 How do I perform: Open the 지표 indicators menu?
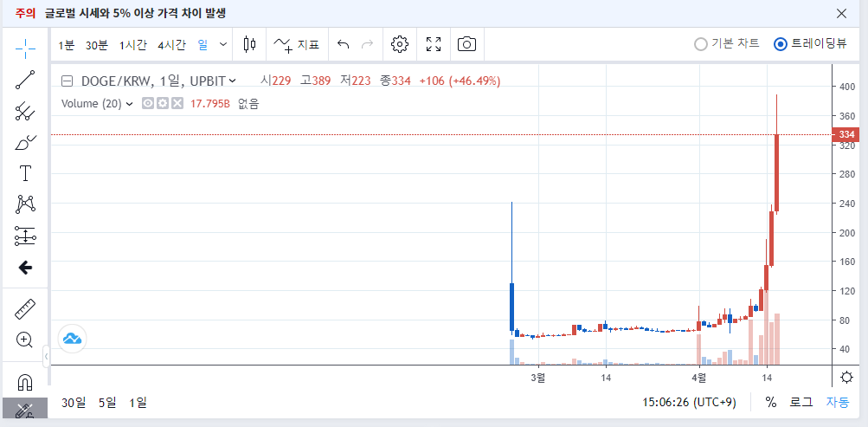[298, 45]
